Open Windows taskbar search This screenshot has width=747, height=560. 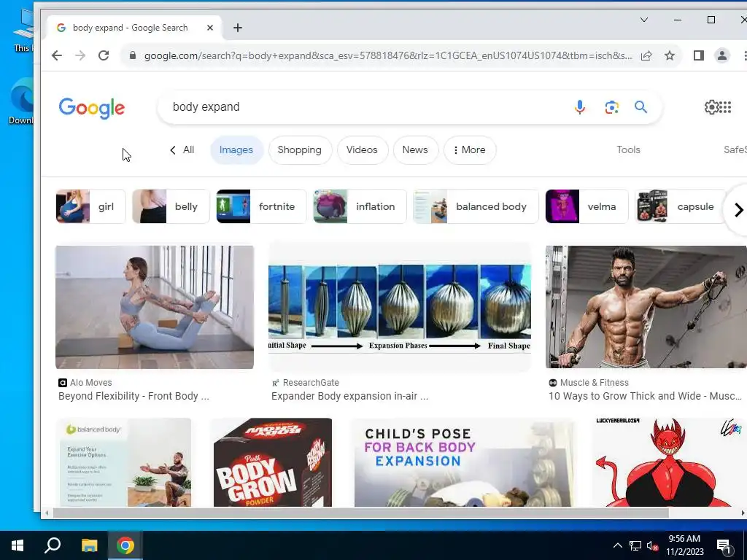[53, 545]
